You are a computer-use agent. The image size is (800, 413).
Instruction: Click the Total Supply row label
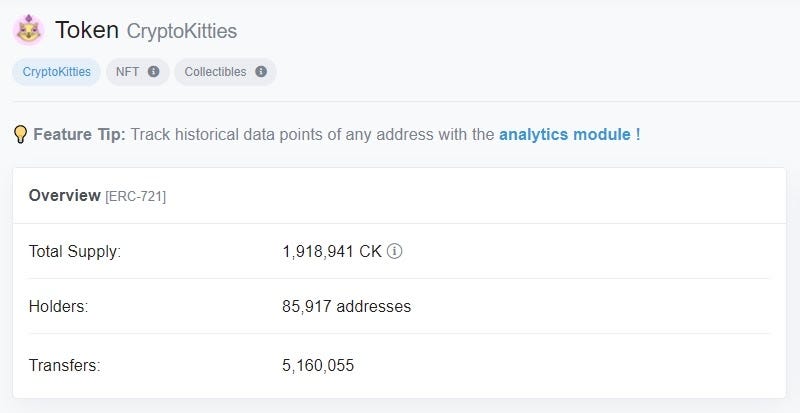click(x=74, y=251)
